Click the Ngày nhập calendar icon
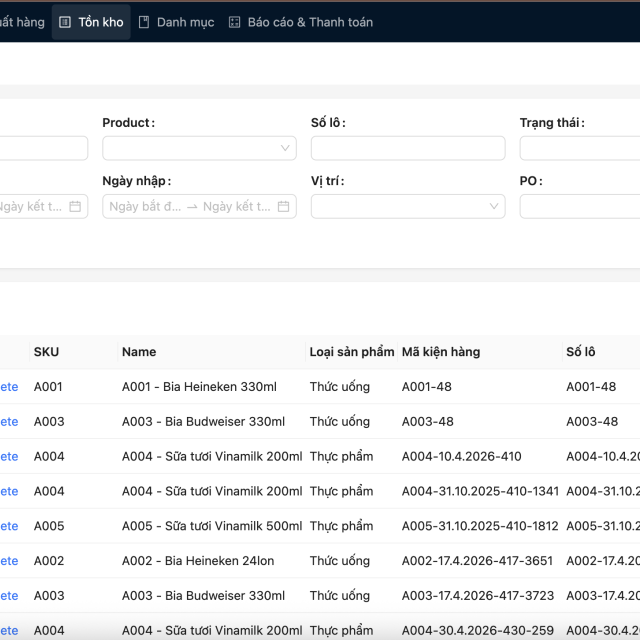640x640 pixels. pyautogui.click(x=283, y=207)
